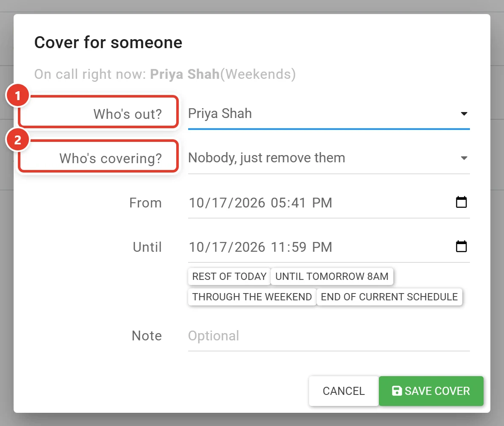Expand the Who's covering dropdown arrow

click(x=464, y=158)
